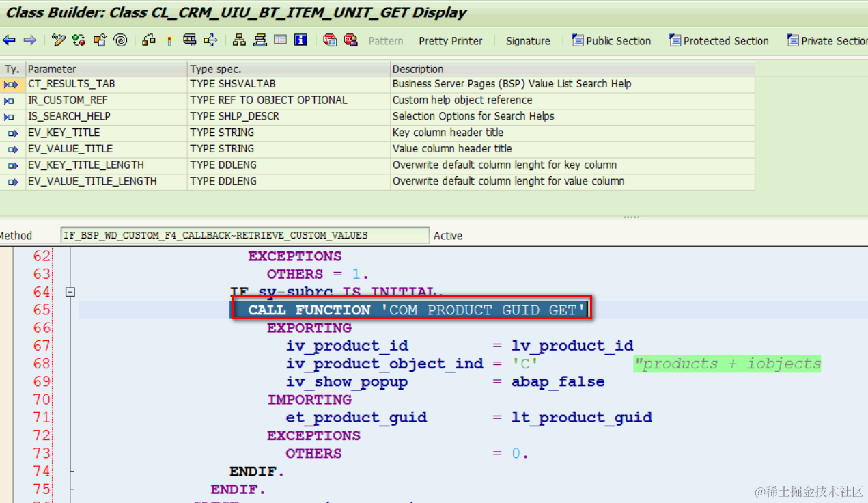Open the Signature button
The height and width of the screenshot is (503, 868).
528,41
